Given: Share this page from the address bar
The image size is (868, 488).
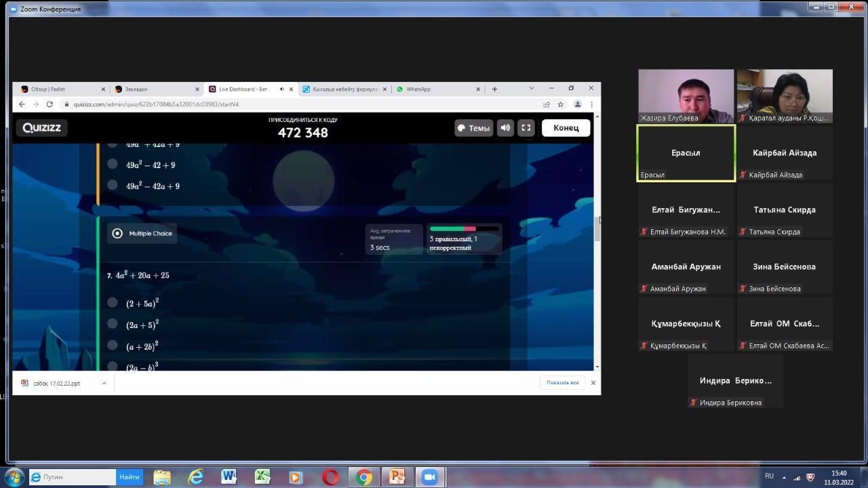Looking at the screenshot, I should click(x=547, y=104).
